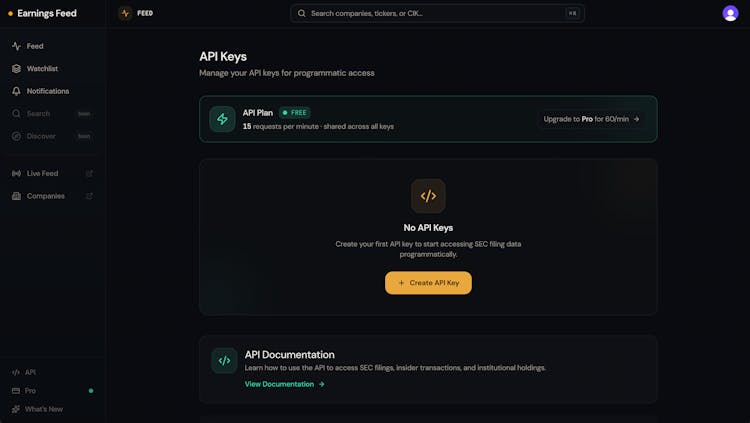
Task: Click the Create API Key button
Action: click(428, 283)
